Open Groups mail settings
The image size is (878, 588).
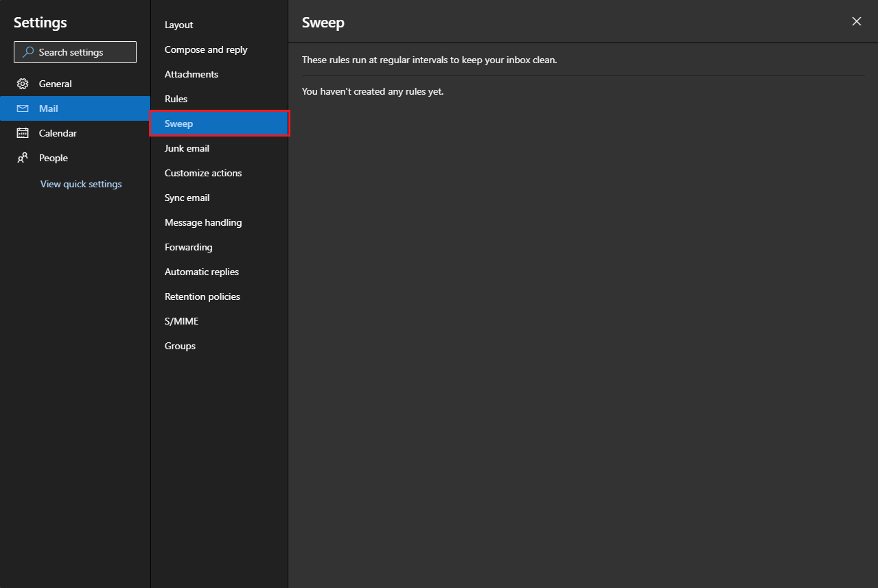220,346
